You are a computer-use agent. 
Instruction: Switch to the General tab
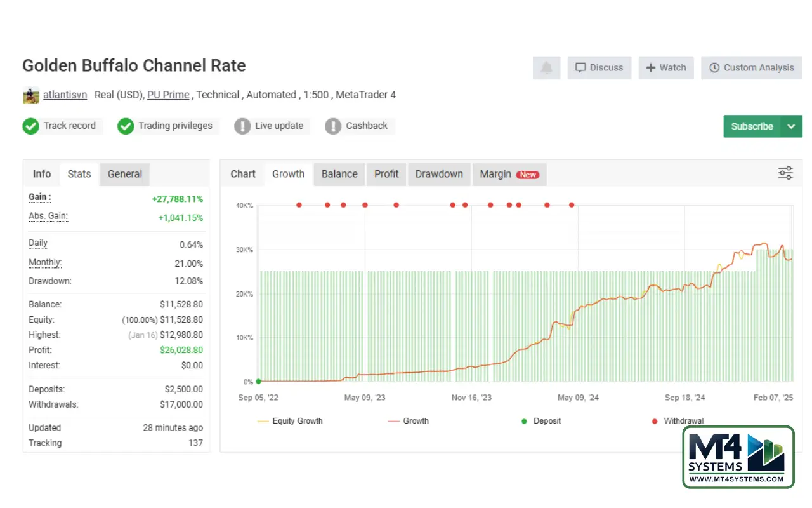(x=125, y=174)
